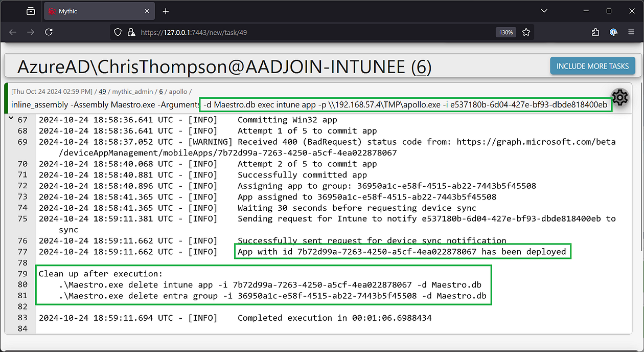Viewport: 644px width, 352px height.
Task: Open the underlined 6 in the page title
Action: point(421,67)
